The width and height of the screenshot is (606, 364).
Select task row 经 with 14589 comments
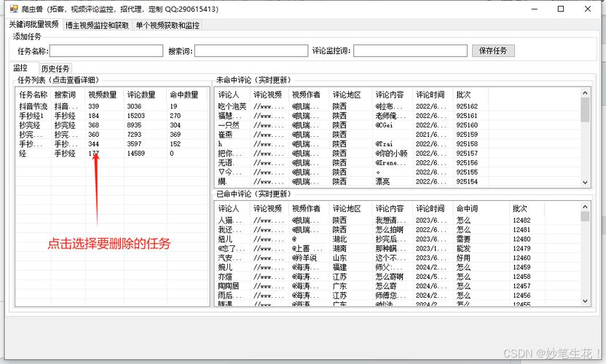112,154
